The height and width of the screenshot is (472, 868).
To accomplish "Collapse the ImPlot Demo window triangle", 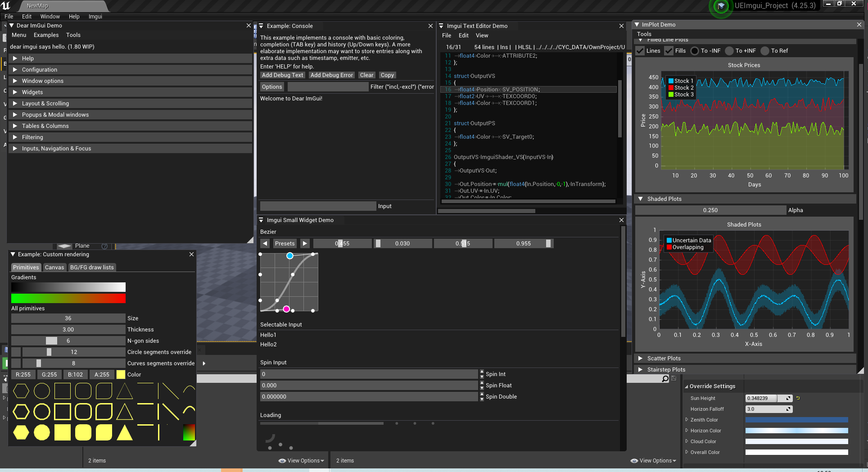I will point(637,25).
